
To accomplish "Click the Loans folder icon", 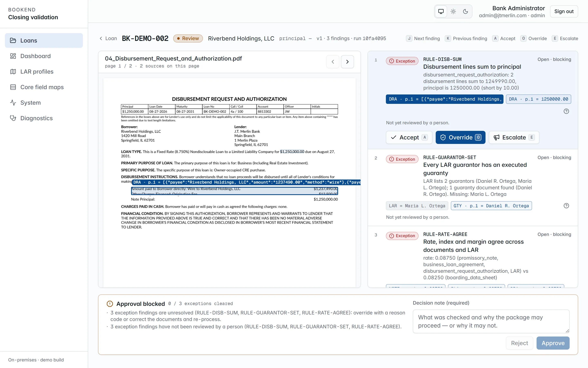I will tap(13, 40).
